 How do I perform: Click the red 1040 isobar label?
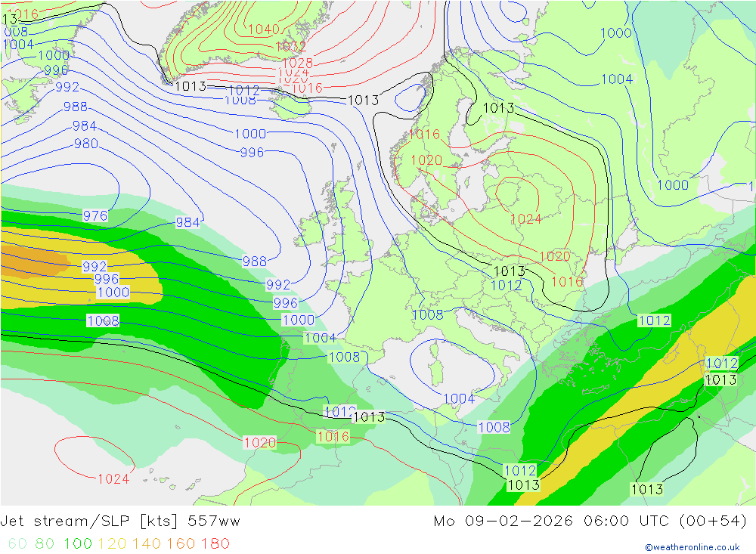pyautogui.click(x=263, y=30)
